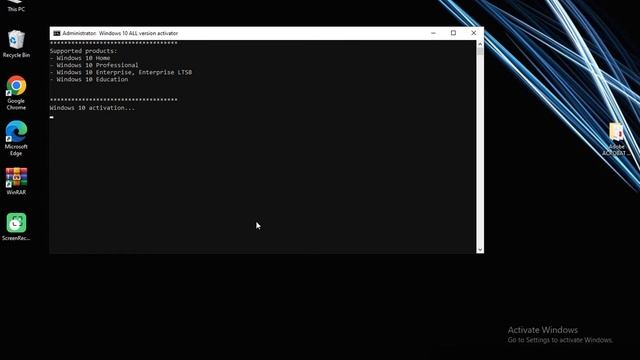The width and height of the screenshot is (640, 360).
Task: Open the This PC desktop icon
Action: tap(16, 6)
